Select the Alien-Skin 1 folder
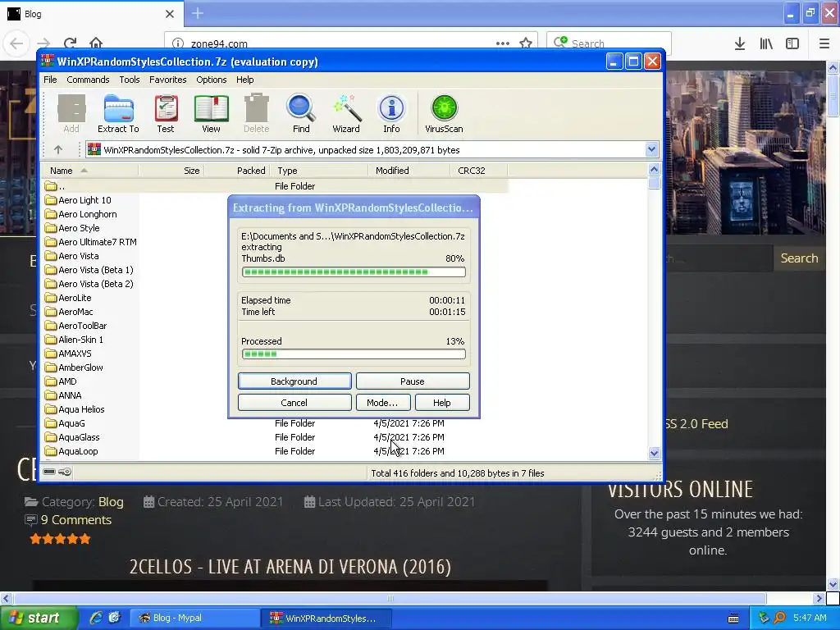The width and height of the screenshot is (840, 630). pos(75,339)
